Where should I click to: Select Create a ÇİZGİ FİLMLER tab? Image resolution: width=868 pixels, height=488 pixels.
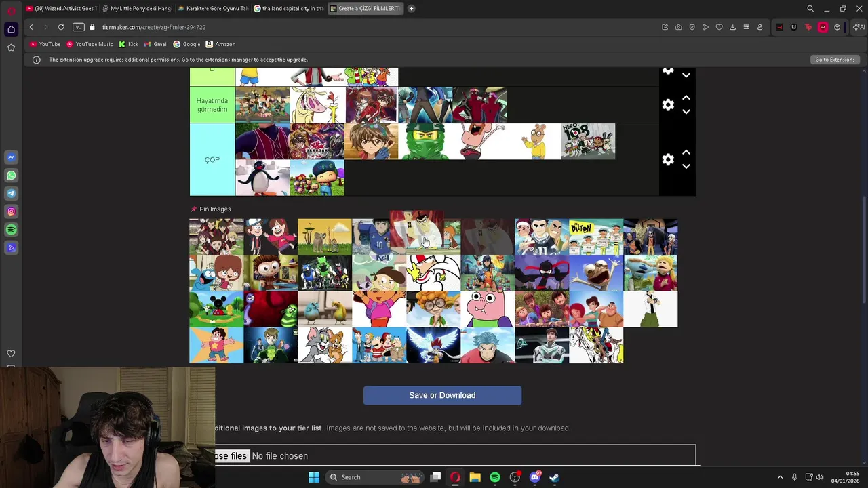point(366,8)
